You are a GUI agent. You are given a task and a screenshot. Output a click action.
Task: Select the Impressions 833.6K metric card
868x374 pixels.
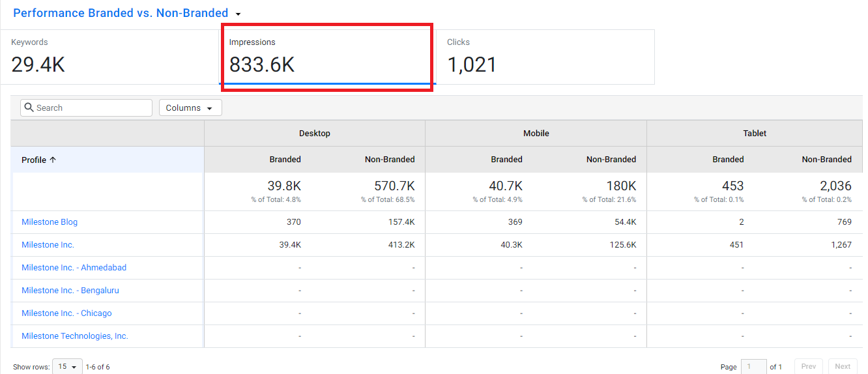click(327, 57)
